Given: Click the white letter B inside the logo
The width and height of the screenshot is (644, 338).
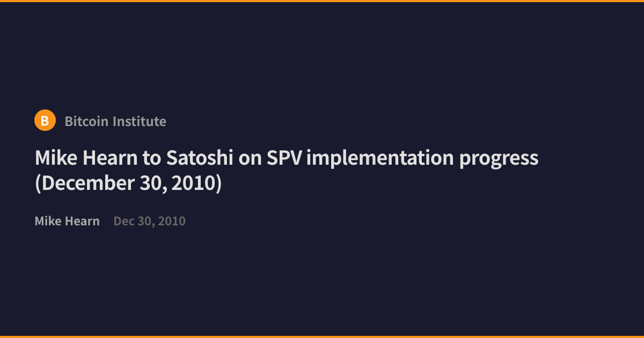Looking at the screenshot, I should pyautogui.click(x=45, y=121).
